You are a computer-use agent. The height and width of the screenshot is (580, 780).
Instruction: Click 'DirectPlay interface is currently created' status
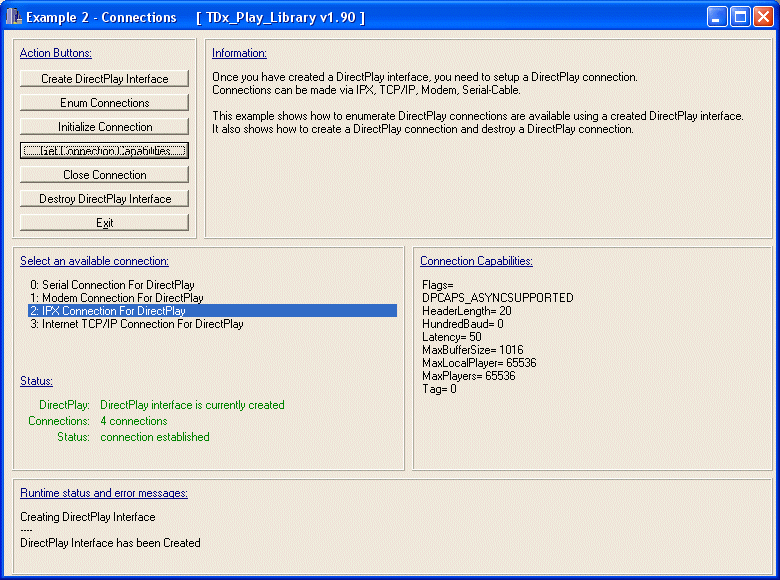coord(193,405)
